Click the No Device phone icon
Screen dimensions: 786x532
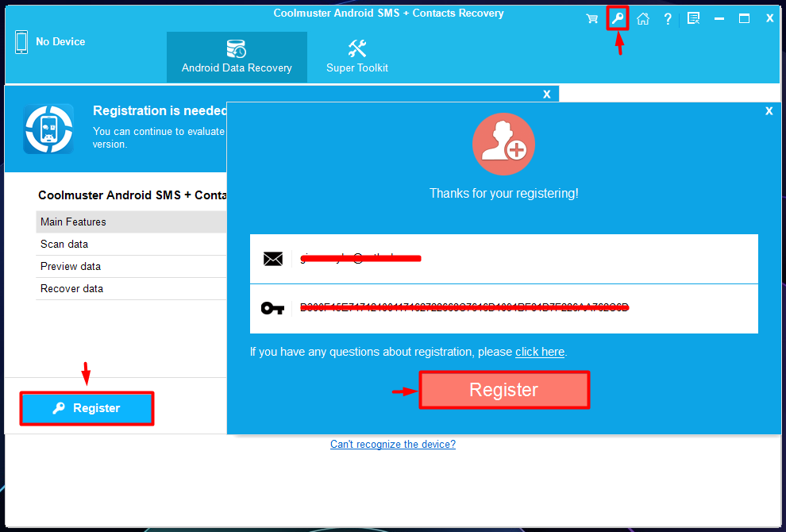21,42
